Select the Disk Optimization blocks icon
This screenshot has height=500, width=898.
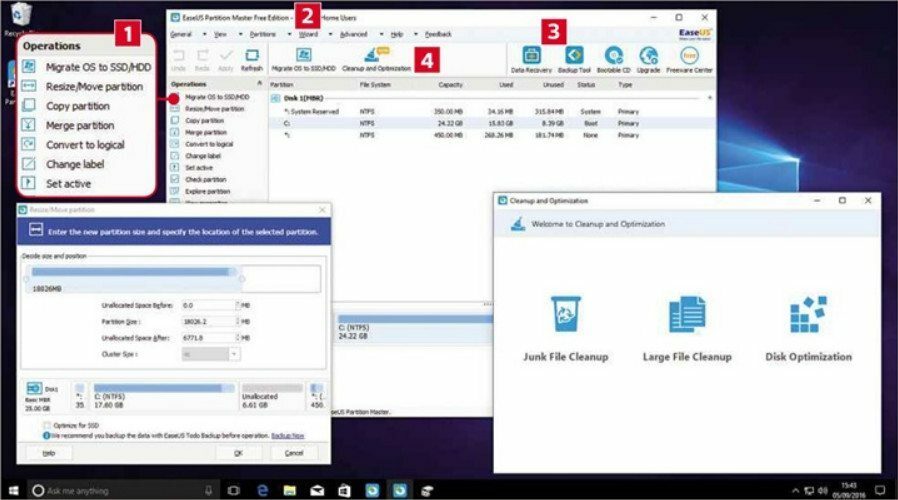pos(808,314)
